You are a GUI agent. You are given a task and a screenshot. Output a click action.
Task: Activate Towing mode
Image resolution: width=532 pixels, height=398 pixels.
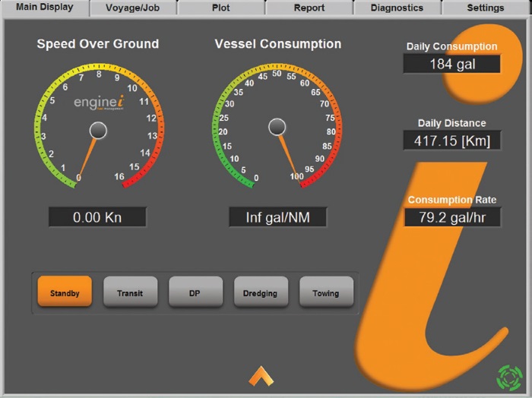coord(326,292)
